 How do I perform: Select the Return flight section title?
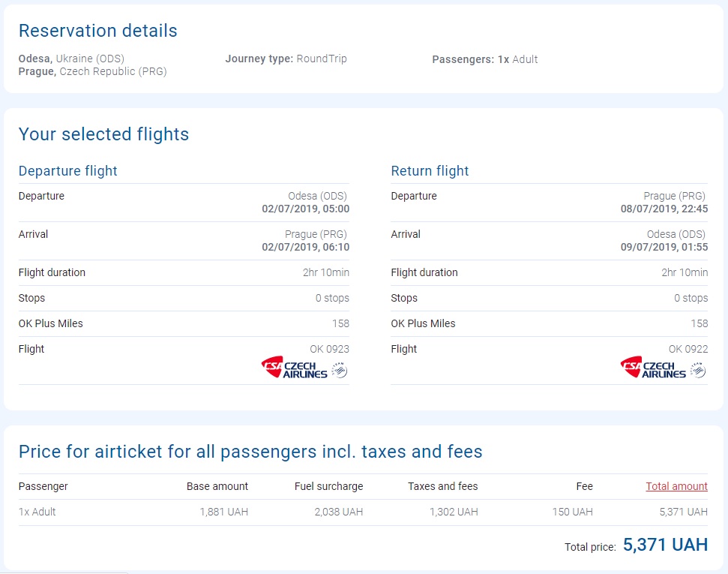430,171
